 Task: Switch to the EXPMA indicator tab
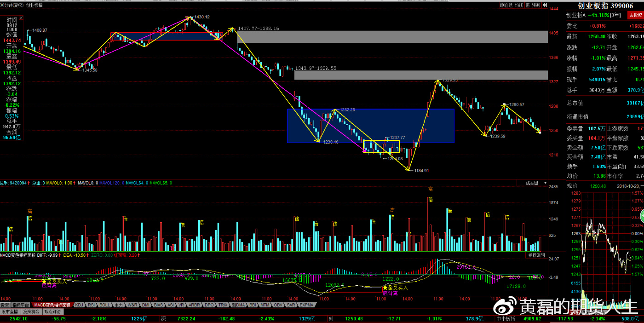click(x=306, y=305)
